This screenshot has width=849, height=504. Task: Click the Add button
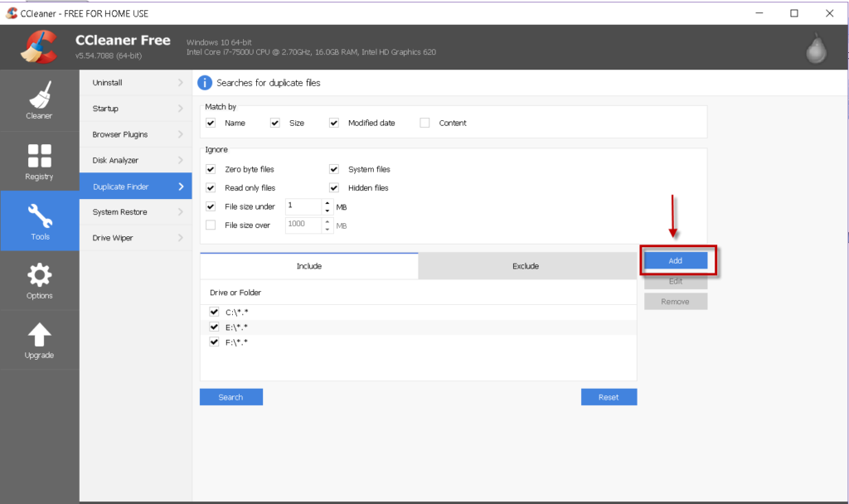(676, 260)
